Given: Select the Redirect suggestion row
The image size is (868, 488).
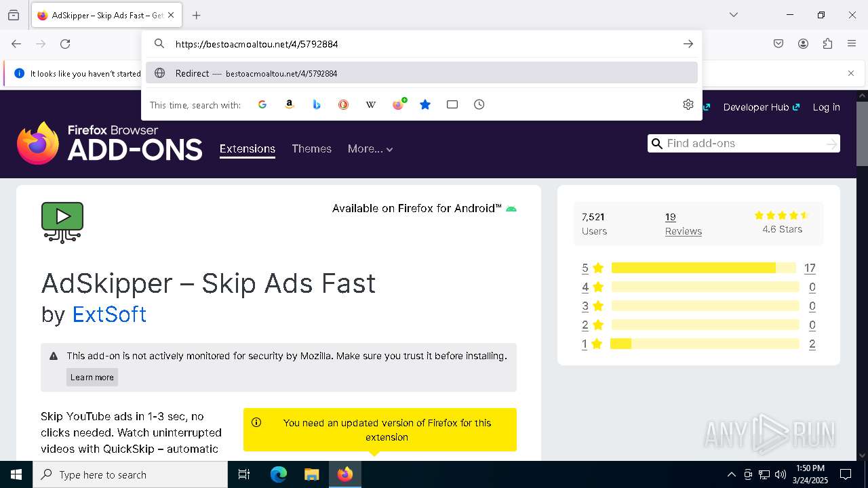Looking at the screenshot, I should pos(422,73).
